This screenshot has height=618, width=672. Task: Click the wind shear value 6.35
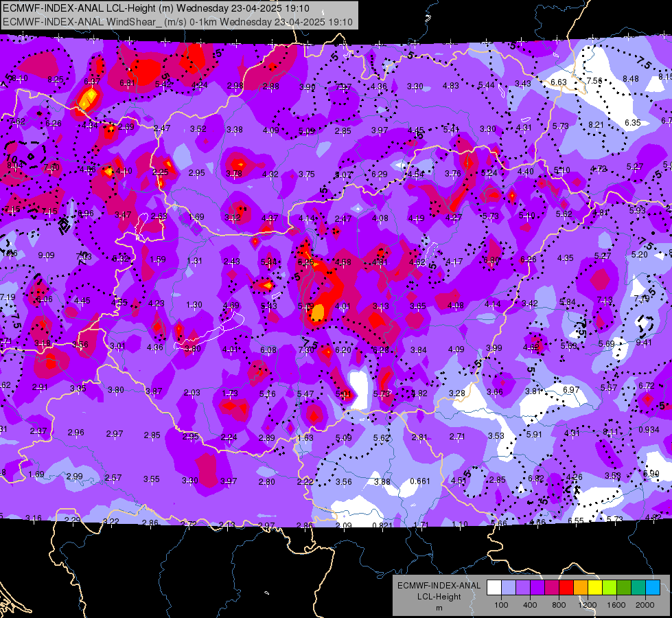point(633,123)
